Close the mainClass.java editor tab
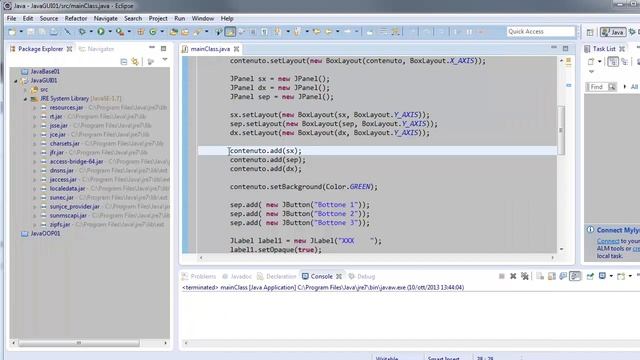The image size is (640, 360). [x=236, y=49]
